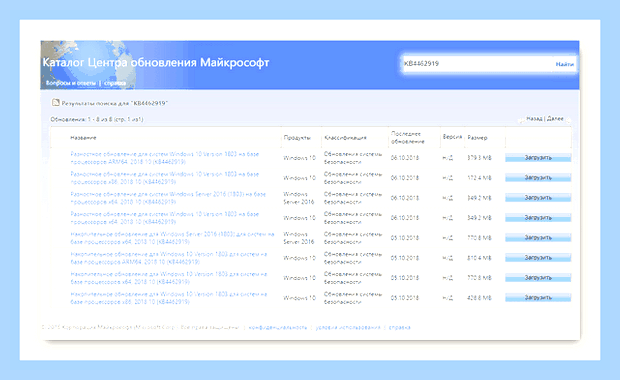Open the конфиденциальность footer link
Viewport: 620px width, 380px height.
pos(278,327)
